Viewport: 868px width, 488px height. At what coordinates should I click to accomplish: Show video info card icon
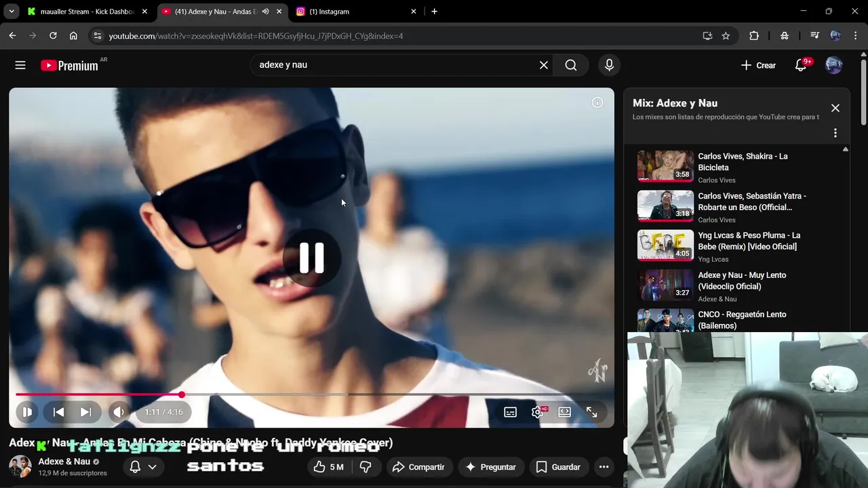point(597,102)
